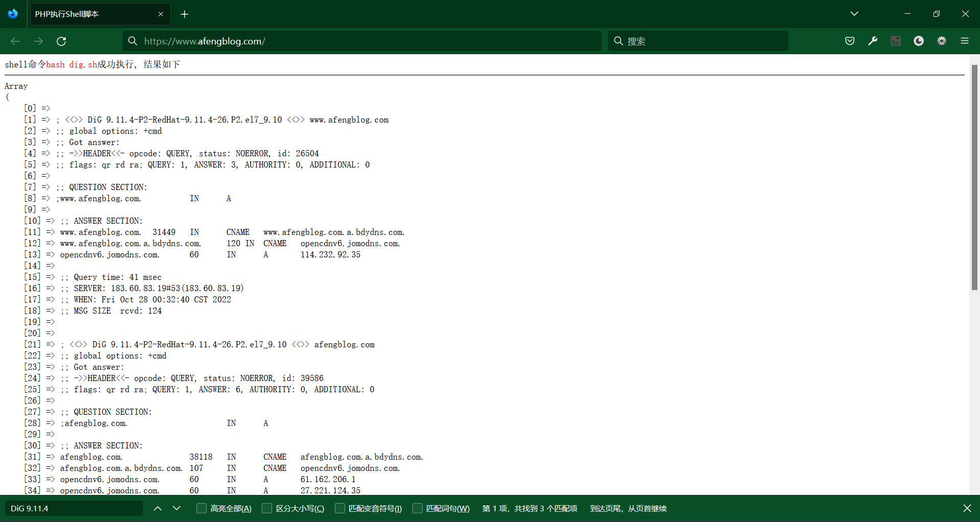980x522 pixels.
Task: Click the forward navigation button
Action: pyautogui.click(x=38, y=41)
